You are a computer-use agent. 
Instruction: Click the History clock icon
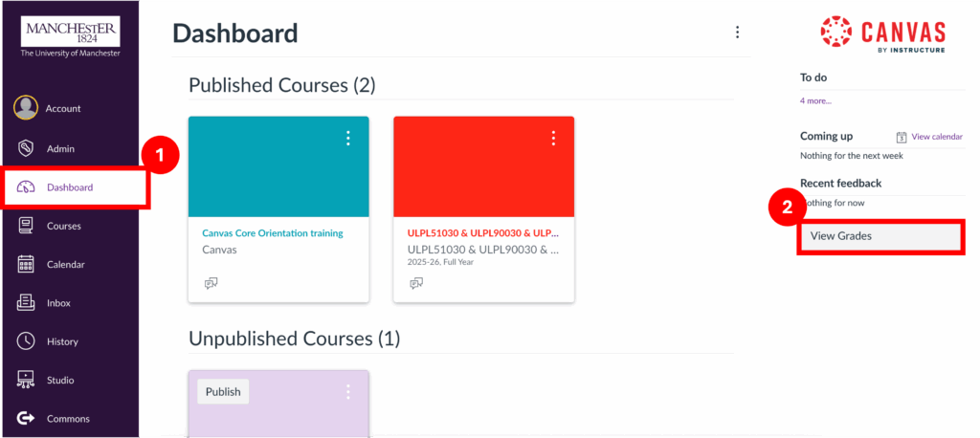pos(27,341)
